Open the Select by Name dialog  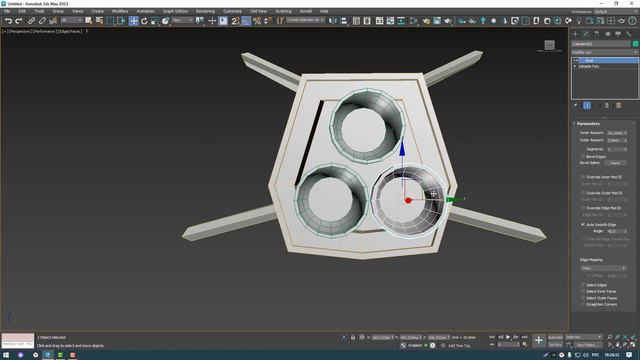(x=99, y=21)
